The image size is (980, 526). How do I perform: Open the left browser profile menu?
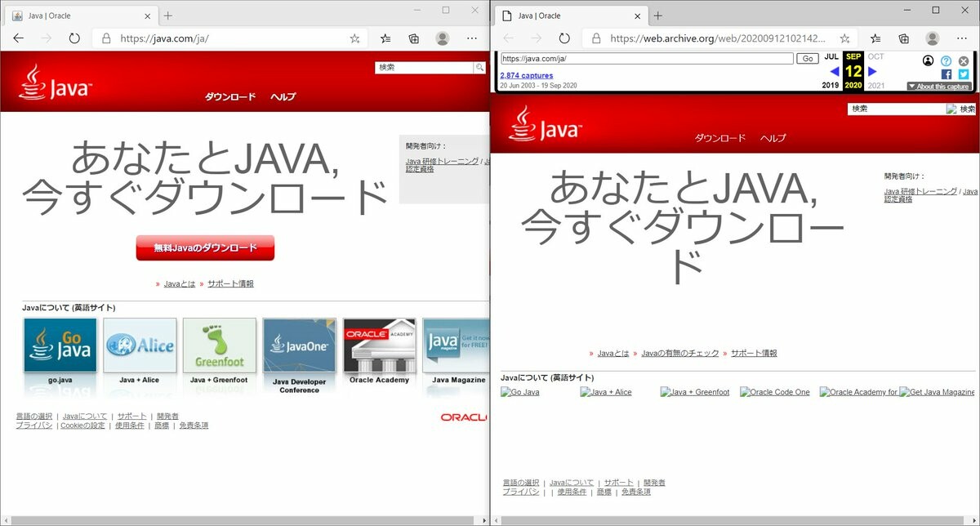click(443, 38)
